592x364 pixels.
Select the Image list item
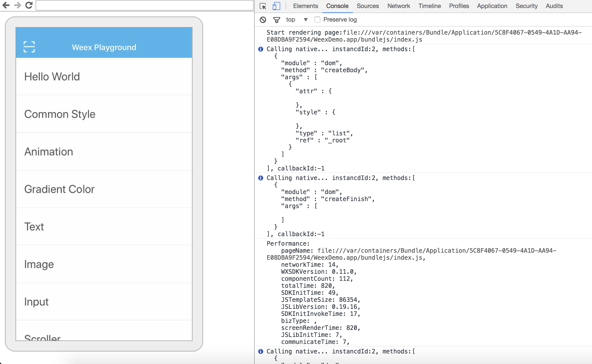(104, 264)
